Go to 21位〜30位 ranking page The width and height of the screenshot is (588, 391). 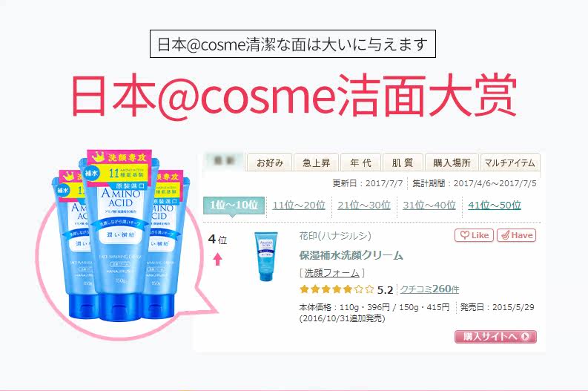364,206
